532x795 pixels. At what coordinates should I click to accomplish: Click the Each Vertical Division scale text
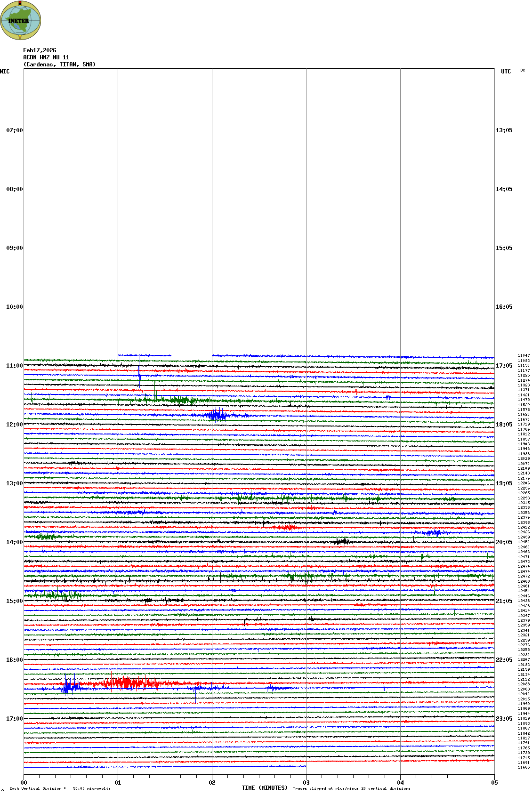(x=60, y=788)
